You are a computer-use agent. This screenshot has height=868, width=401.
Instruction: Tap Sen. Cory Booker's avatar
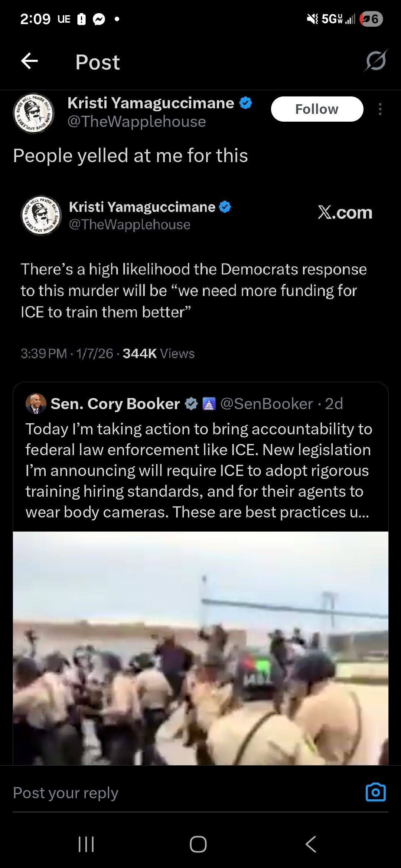36,404
